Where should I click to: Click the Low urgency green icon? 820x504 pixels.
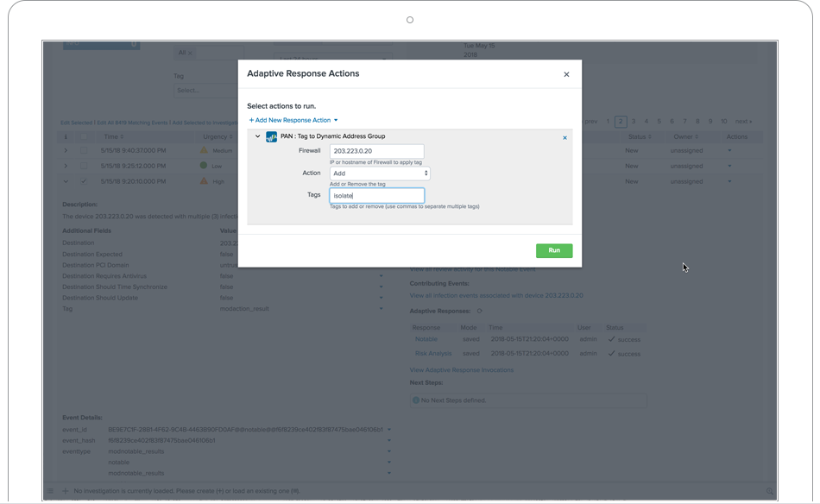pyautogui.click(x=204, y=166)
